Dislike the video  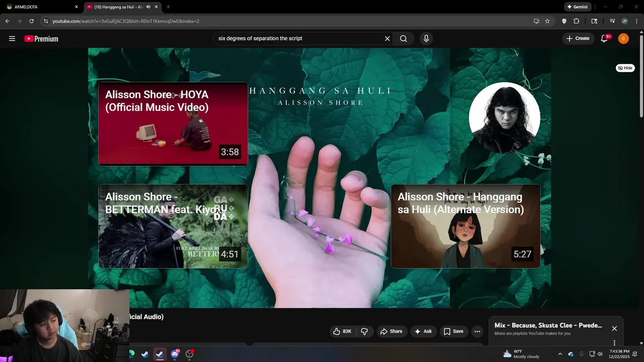pos(364,331)
